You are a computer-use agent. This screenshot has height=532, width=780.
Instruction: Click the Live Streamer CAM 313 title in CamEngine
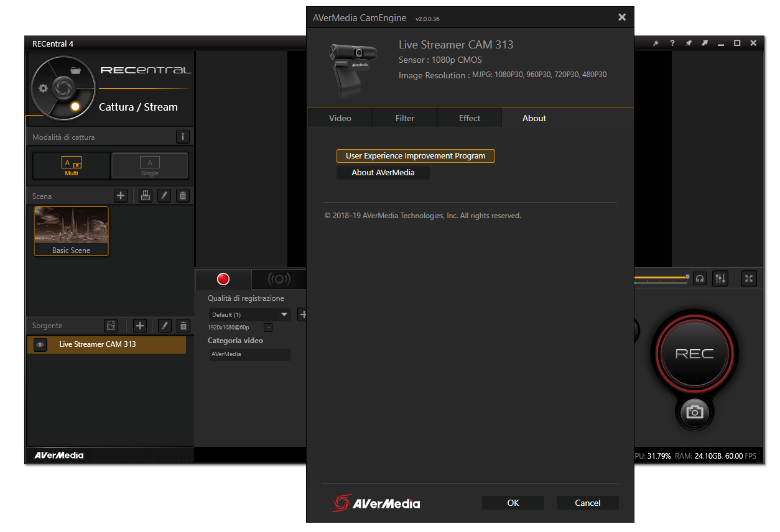[x=456, y=45]
